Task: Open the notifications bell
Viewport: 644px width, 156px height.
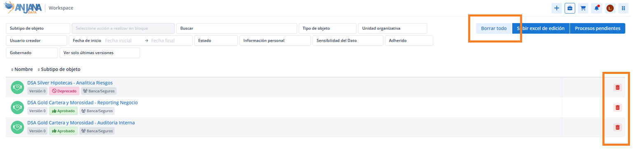Action: 596,8
